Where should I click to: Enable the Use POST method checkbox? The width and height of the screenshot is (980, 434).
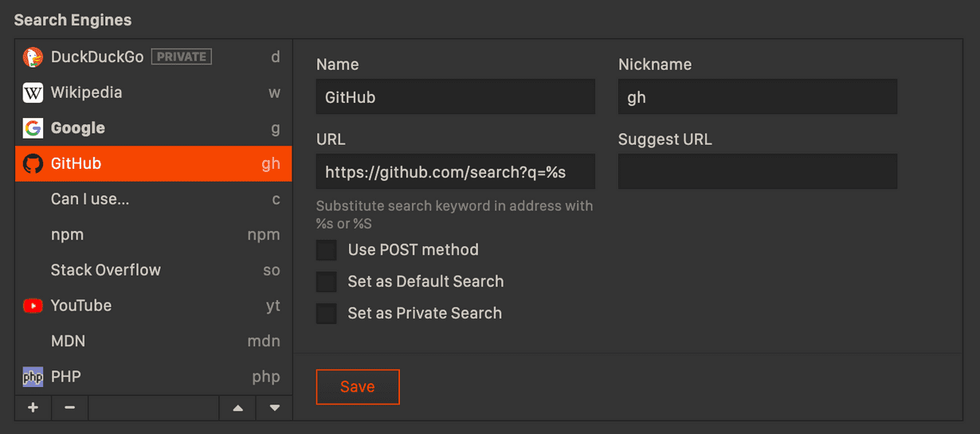[x=327, y=250]
